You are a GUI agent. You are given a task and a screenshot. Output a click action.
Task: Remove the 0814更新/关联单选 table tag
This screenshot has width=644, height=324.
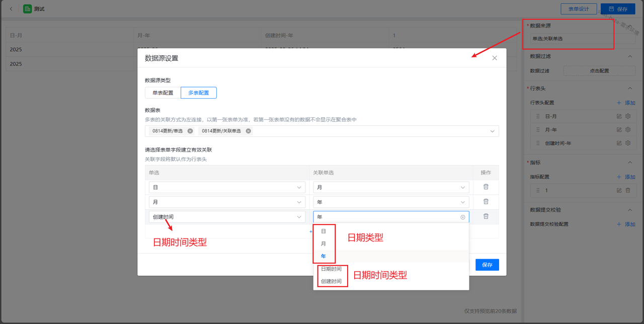249,131
